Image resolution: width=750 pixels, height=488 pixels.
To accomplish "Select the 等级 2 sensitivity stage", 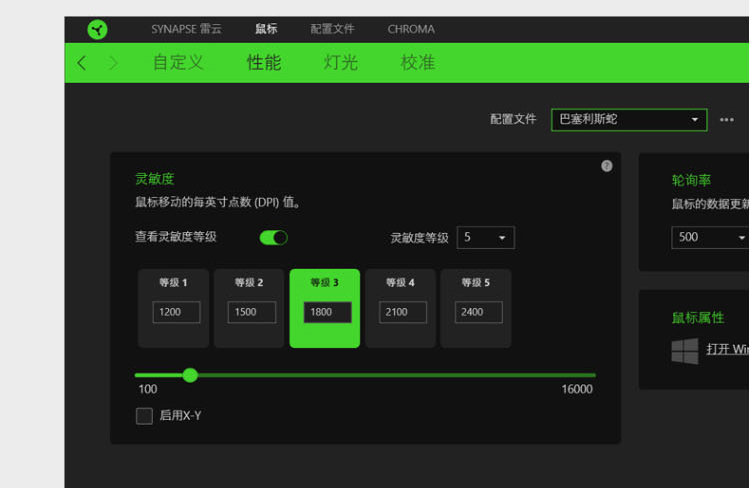I will click(249, 308).
